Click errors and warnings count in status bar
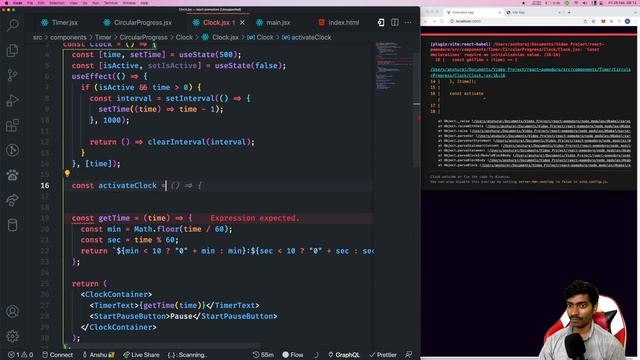This screenshot has height=360, width=640. coord(20,355)
